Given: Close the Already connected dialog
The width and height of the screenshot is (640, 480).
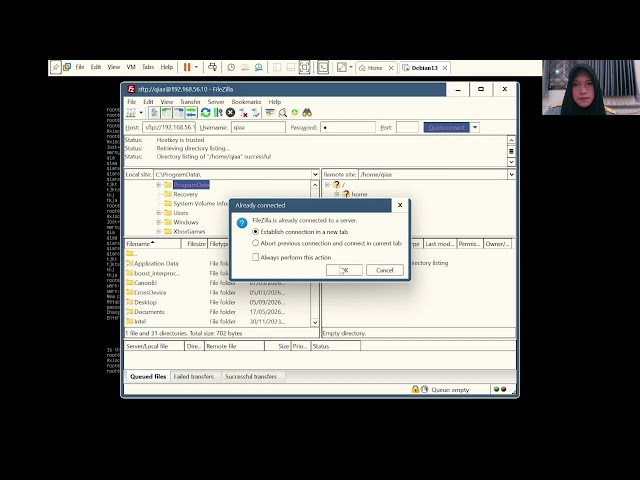Looking at the screenshot, I should tap(400, 205).
